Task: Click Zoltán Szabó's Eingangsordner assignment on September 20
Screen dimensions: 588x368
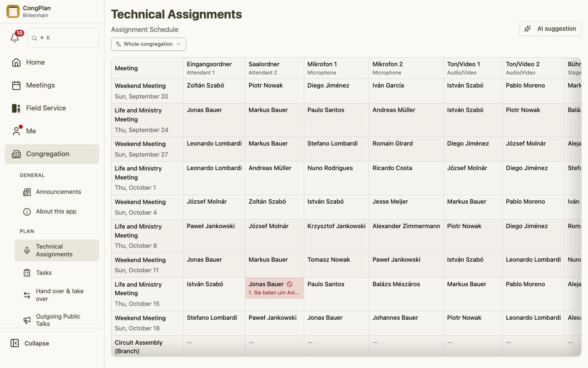Action: pos(205,85)
